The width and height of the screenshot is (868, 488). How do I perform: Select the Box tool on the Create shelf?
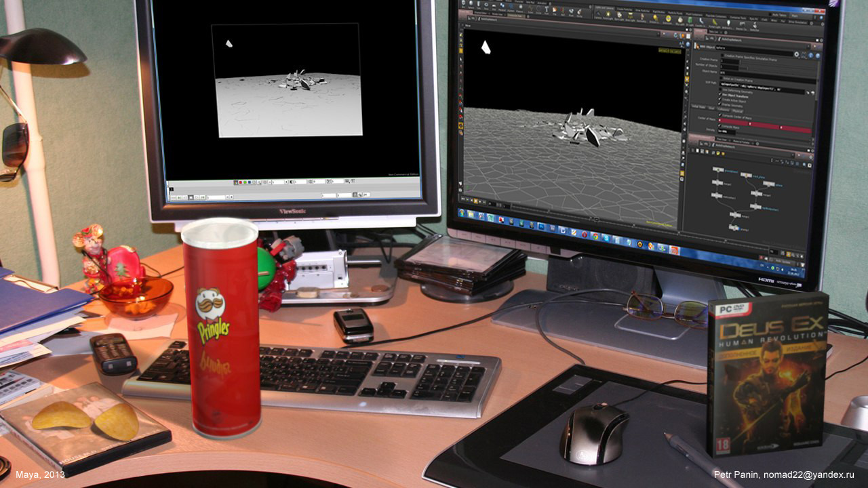[463, 5]
